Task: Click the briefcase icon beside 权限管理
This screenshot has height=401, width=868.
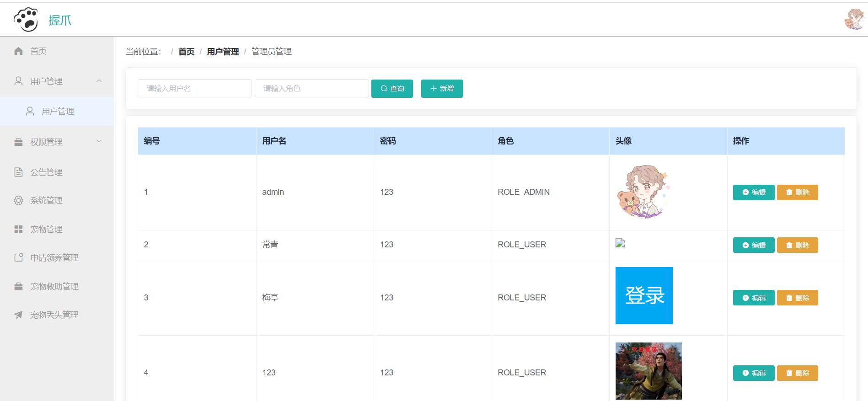Action: (18, 142)
